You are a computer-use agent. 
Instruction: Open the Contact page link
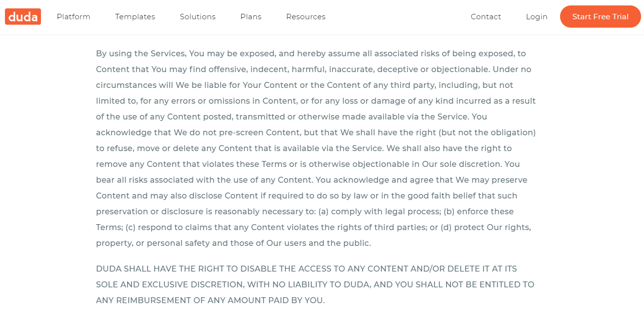pyautogui.click(x=486, y=17)
